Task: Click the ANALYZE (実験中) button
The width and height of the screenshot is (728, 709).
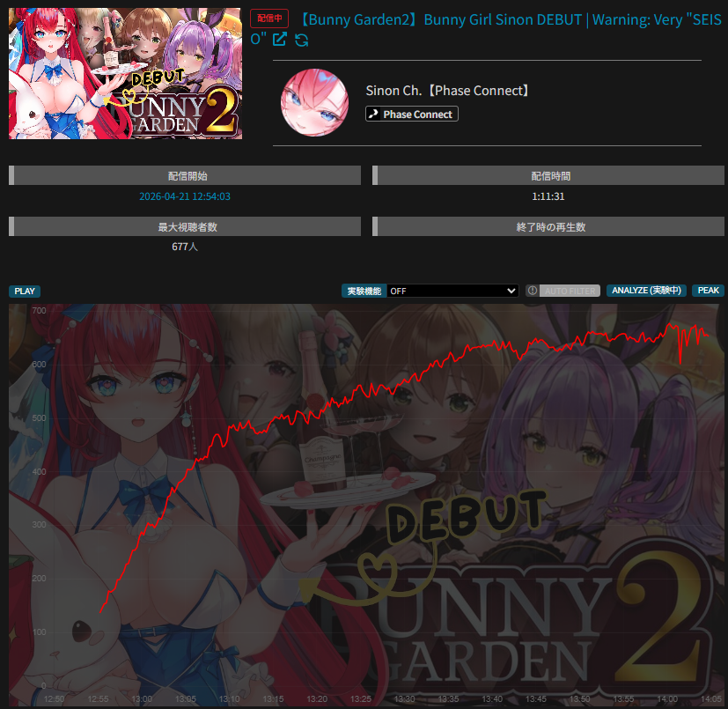Action: tap(646, 291)
